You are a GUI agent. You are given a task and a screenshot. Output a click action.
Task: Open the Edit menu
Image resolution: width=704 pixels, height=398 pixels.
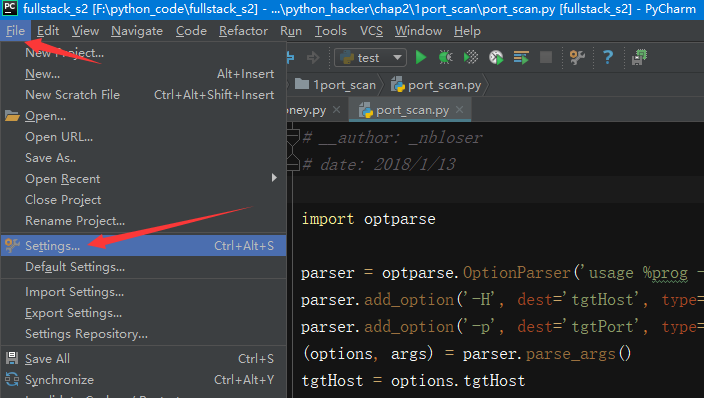click(48, 31)
